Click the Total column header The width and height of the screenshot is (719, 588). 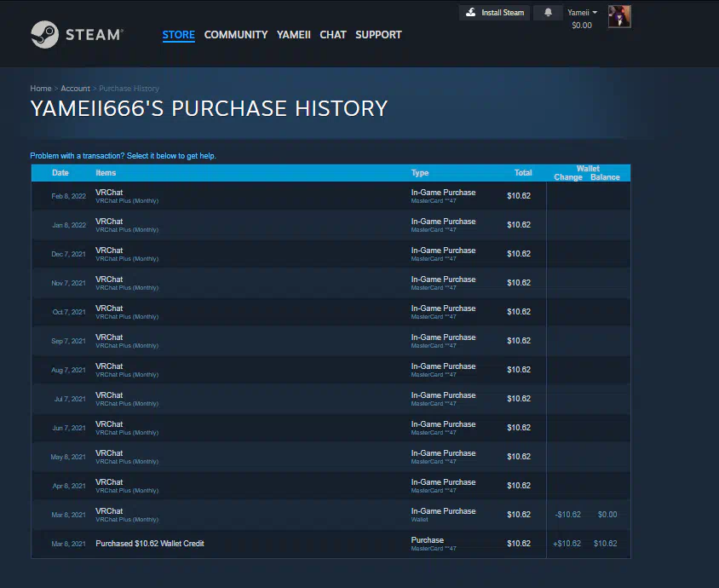(523, 173)
